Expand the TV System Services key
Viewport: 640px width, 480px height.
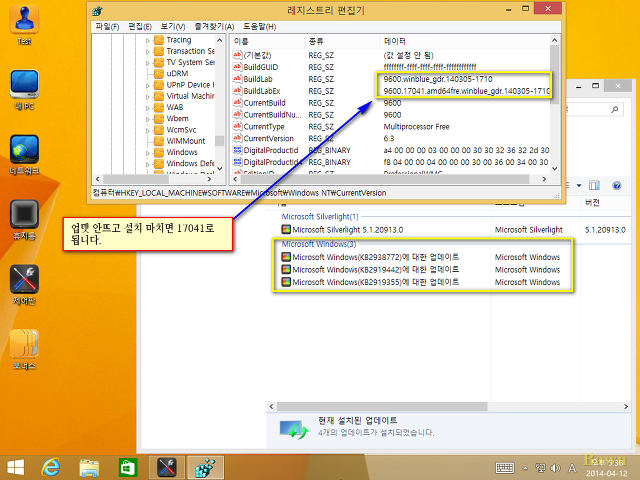[x=148, y=63]
